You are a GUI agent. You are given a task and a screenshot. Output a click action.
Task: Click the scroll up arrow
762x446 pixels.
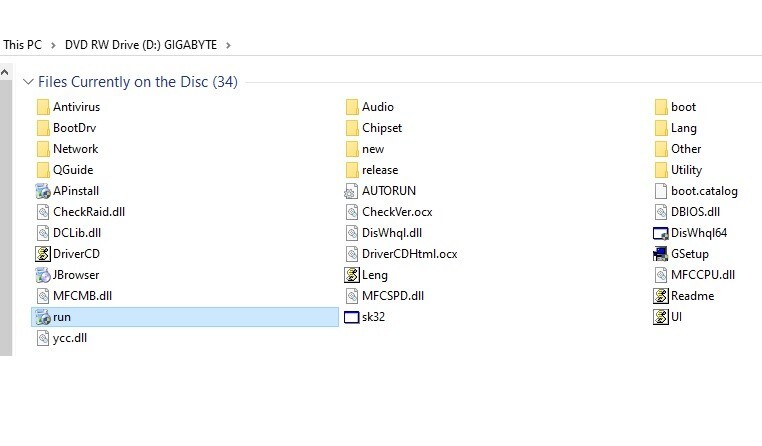[5, 73]
